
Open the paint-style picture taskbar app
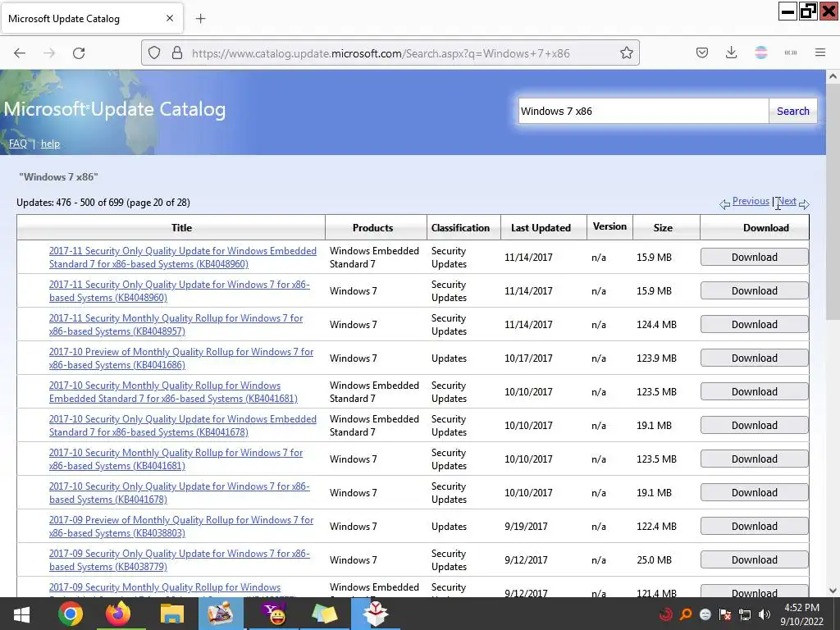tap(221, 614)
